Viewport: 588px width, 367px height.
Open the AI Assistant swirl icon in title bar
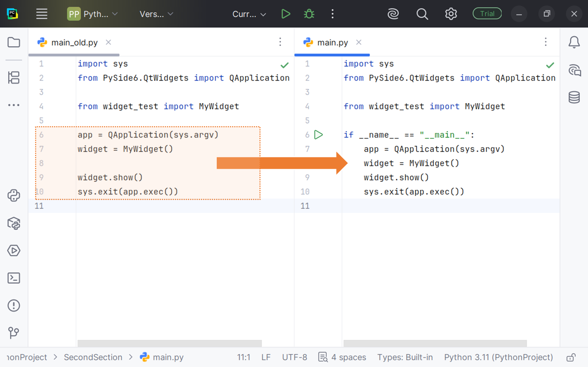pyautogui.click(x=393, y=14)
